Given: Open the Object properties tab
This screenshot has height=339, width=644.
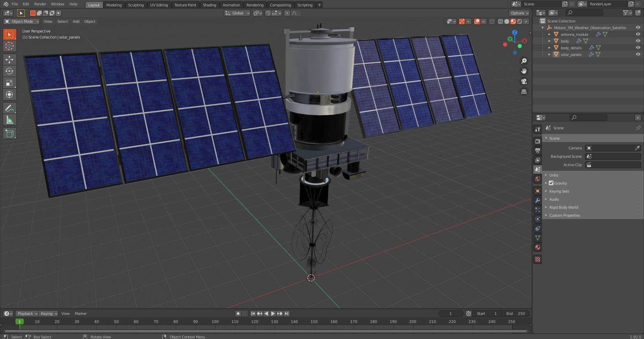Looking at the screenshot, I should [x=538, y=191].
